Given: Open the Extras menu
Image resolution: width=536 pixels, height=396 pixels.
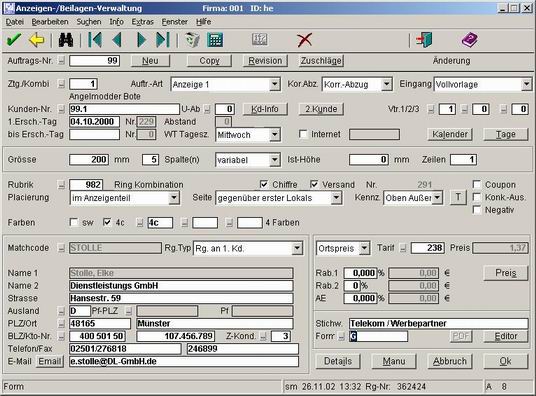Looking at the screenshot, I should click(143, 22).
